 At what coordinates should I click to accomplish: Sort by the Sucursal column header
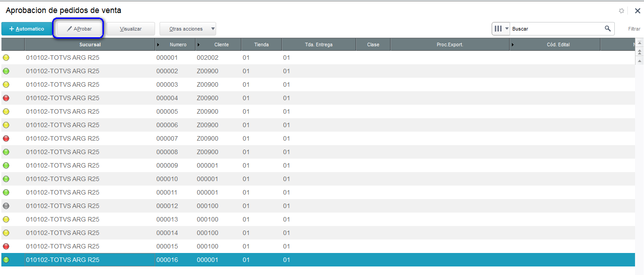[x=90, y=44]
